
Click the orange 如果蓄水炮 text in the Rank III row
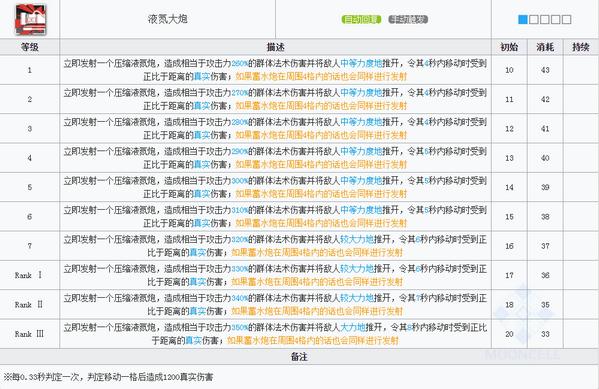(313, 340)
